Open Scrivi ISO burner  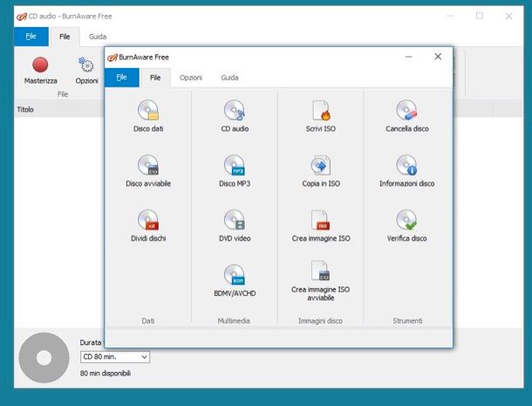point(321,116)
